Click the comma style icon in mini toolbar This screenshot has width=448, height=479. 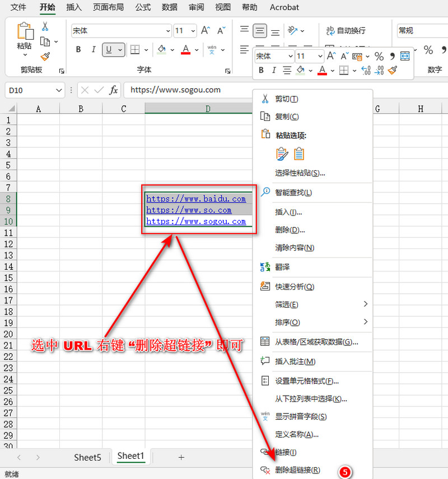click(x=392, y=56)
